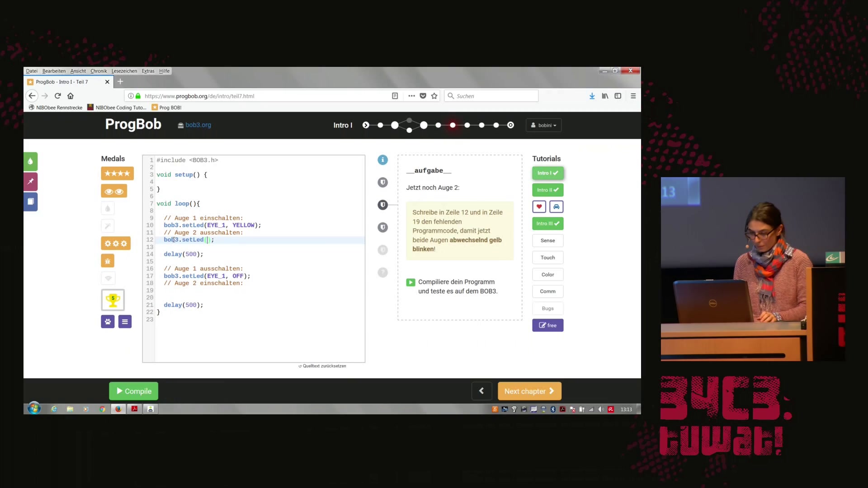Open the Sense tutorial
868x488 pixels.
tap(547, 240)
